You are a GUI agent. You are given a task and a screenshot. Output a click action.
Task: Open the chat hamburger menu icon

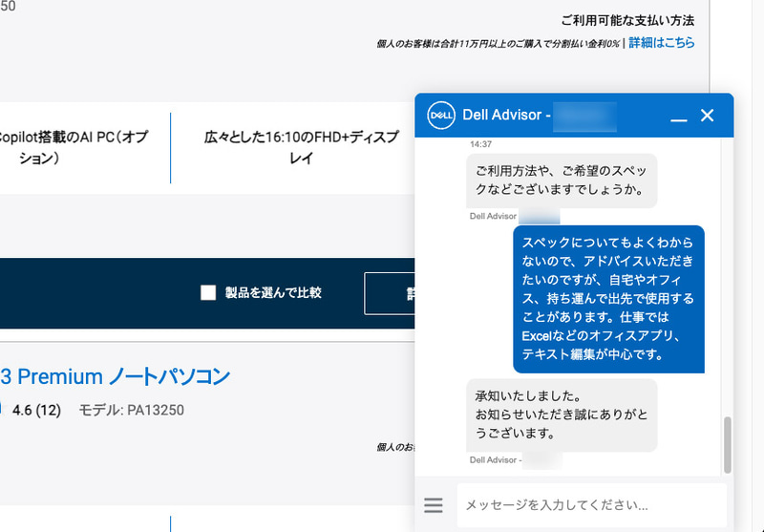coord(434,505)
